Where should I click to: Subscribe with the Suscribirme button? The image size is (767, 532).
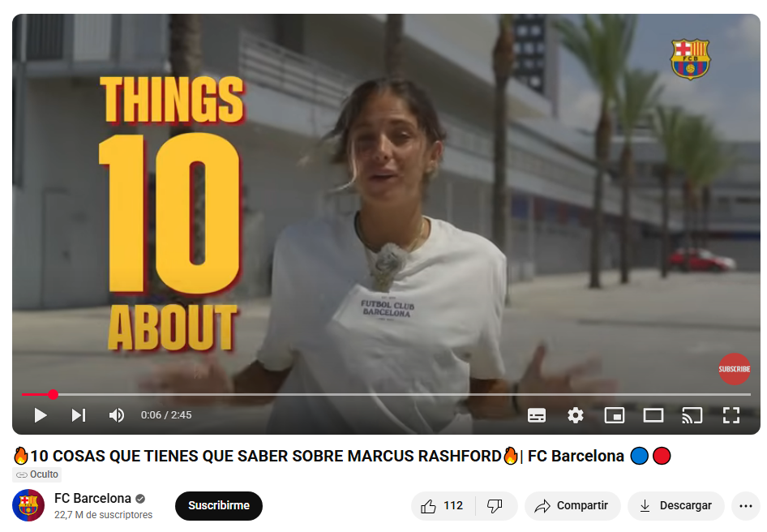coord(219,506)
